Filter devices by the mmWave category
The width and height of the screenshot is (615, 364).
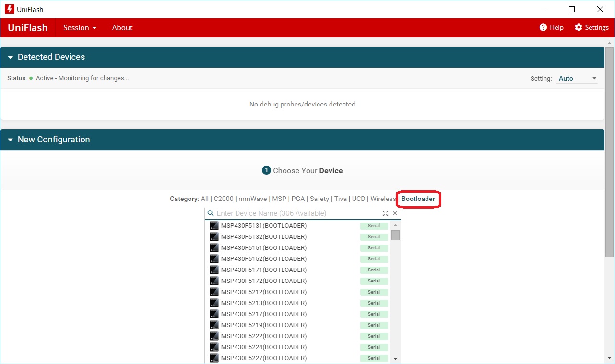click(x=253, y=199)
